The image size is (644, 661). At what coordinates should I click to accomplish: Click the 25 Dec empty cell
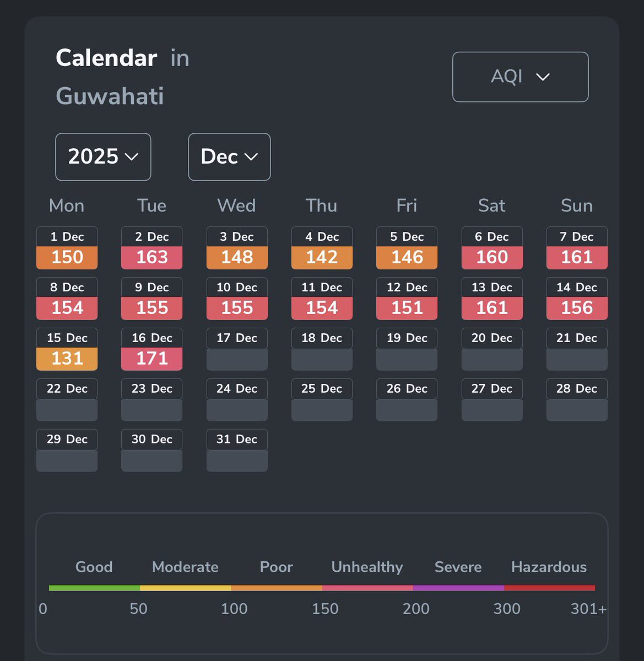[322, 399]
